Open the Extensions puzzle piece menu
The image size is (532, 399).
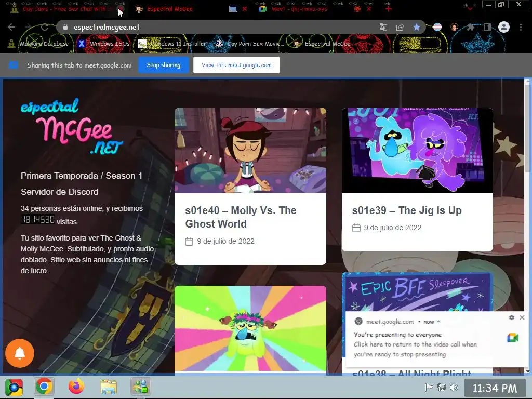click(470, 27)
